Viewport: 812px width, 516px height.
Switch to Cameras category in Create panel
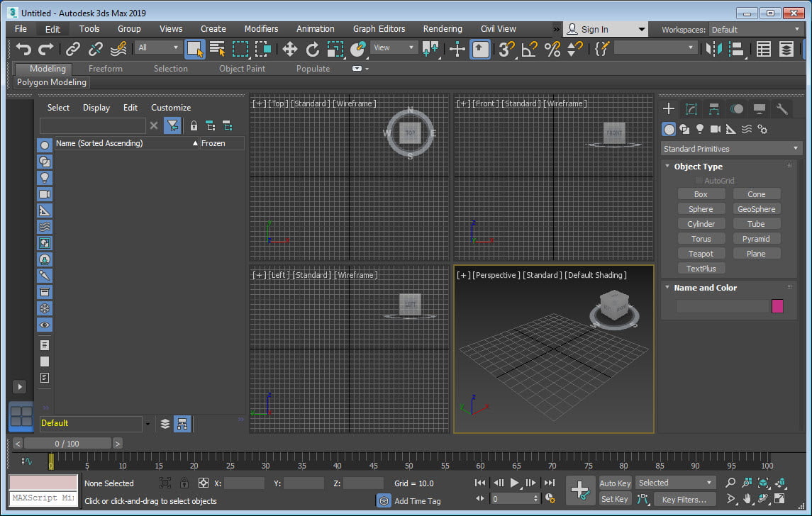point(716,129)
